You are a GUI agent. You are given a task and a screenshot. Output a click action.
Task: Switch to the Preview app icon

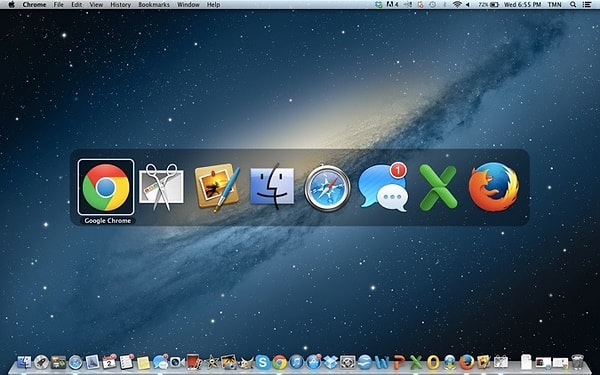[x=217, y=188]
